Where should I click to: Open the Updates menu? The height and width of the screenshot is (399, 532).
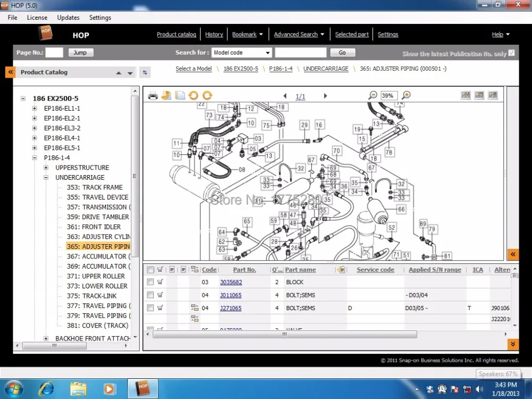(68, 18)
